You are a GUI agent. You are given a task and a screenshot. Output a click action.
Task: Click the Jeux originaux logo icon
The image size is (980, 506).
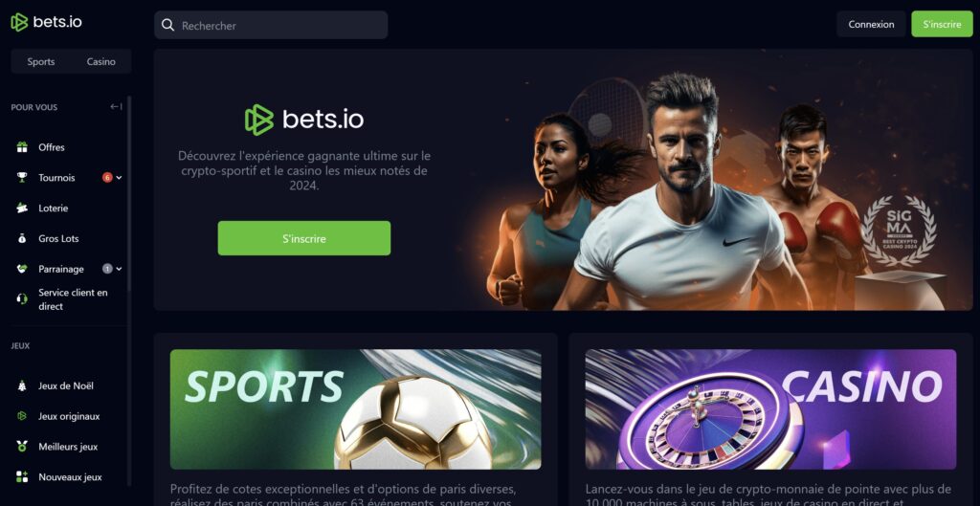click(x=22, y=416)
